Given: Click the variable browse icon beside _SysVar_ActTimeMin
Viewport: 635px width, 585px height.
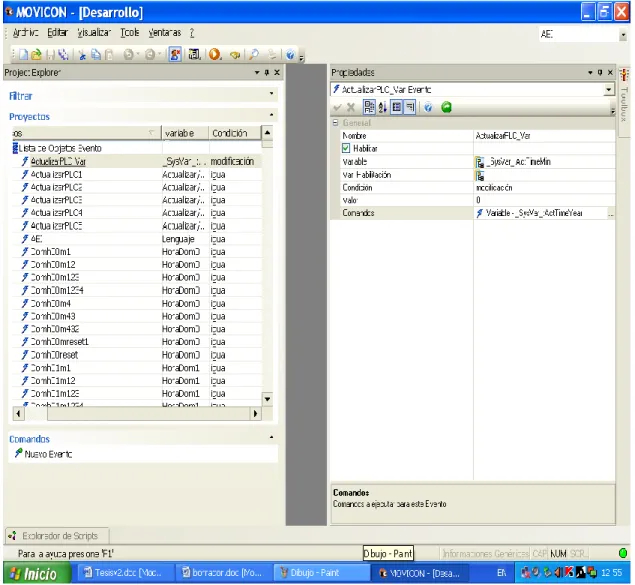Looking at the screenshot, I should pos(480,162).
